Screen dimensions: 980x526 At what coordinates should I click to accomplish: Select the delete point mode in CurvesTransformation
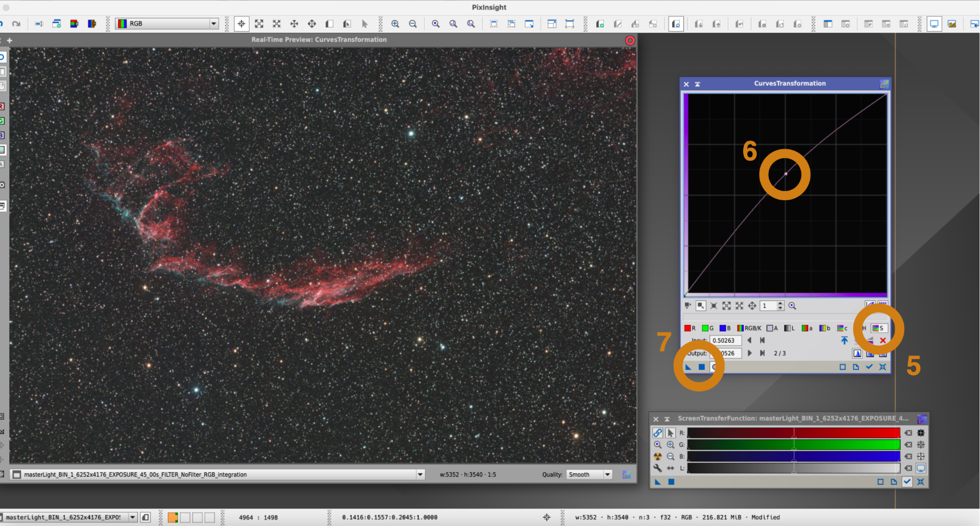tap(714, 305)
